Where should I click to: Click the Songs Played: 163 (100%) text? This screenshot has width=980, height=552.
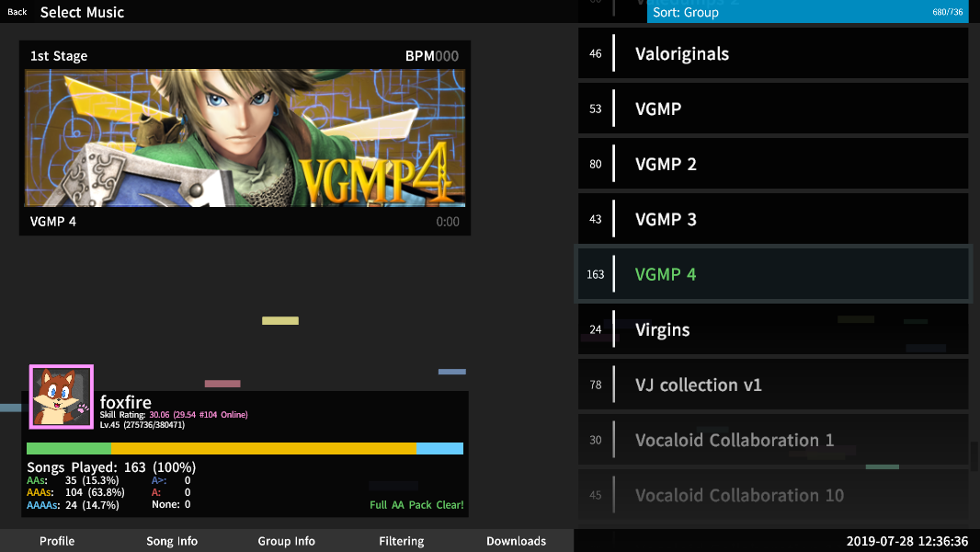point(111,467)
